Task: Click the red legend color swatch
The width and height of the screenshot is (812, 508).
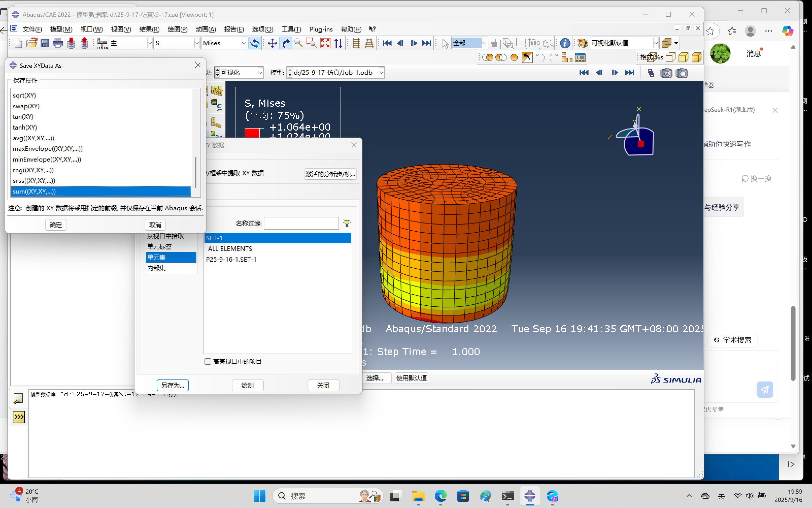Action: coord(252,133)
